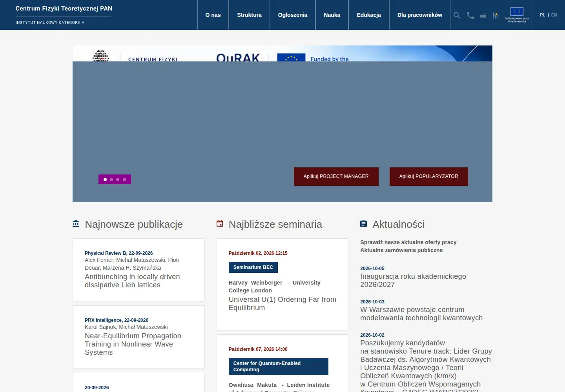Viewport: 565px width, 392px height.
Task: Open the Nauka menu
Action: (332, 15)
